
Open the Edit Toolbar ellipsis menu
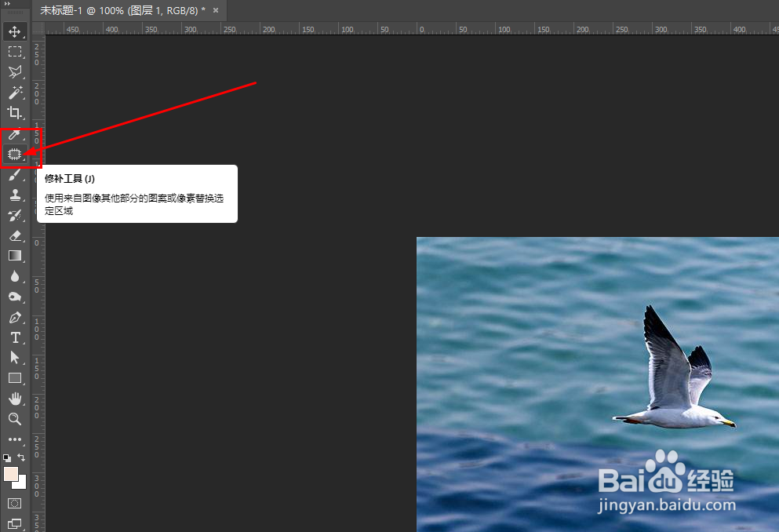[16, 439]
